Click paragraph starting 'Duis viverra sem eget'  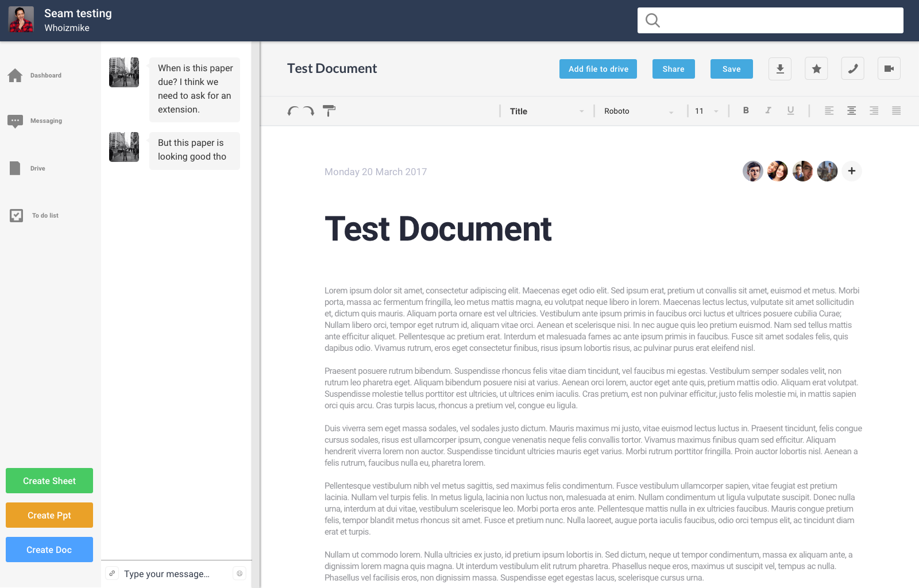pyautogui.click(x=593, y=446)
